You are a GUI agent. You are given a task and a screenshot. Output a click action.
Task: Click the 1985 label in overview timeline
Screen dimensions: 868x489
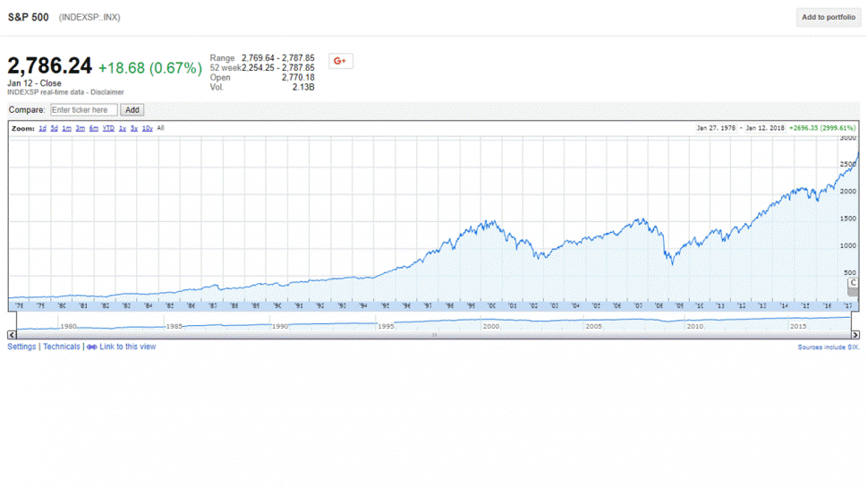point(174,326)
